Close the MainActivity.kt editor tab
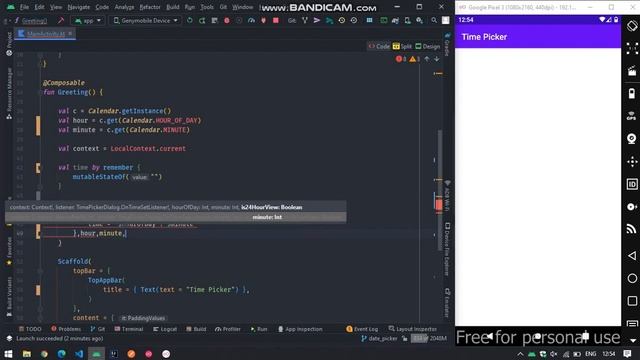Image resolution: width=640 pixels, height=360 pixels. point(70,34)
